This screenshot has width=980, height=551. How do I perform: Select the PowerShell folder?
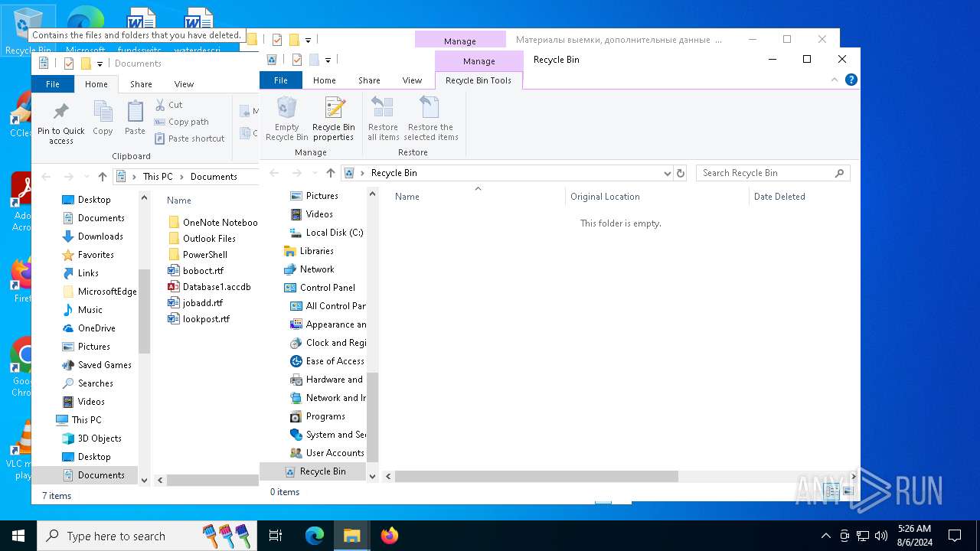[x=198, y=255]
